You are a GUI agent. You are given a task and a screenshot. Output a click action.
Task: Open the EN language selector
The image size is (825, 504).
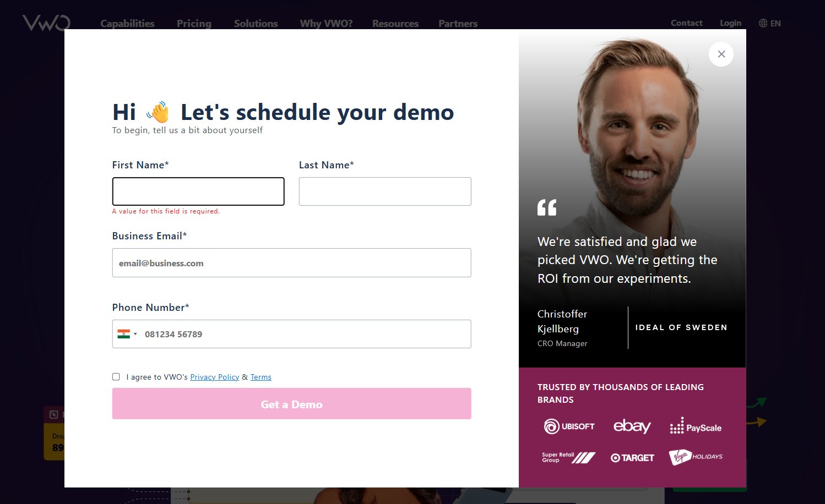point(775,23)
